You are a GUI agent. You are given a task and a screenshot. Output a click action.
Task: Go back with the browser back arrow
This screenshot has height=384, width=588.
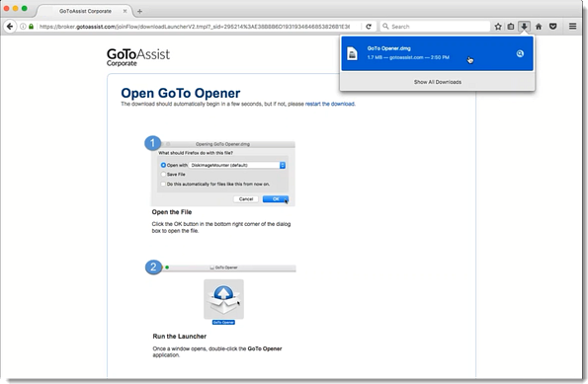[10, 27]
